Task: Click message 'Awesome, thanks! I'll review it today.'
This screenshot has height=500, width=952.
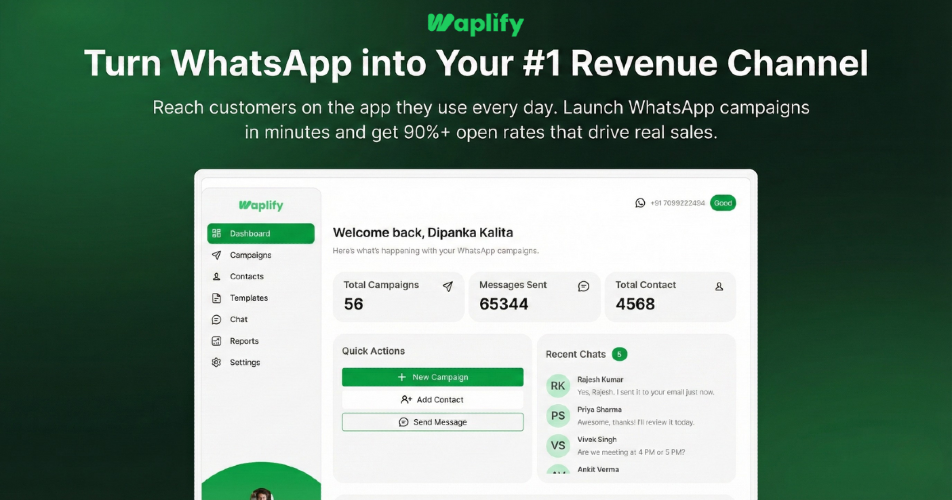Action: (x=636, y=422)
